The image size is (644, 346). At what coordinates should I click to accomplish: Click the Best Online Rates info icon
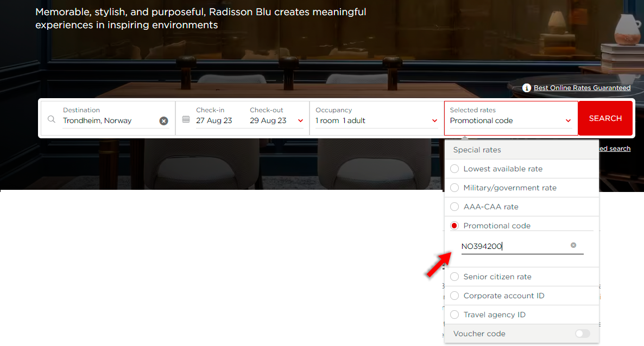click(526, 88)
